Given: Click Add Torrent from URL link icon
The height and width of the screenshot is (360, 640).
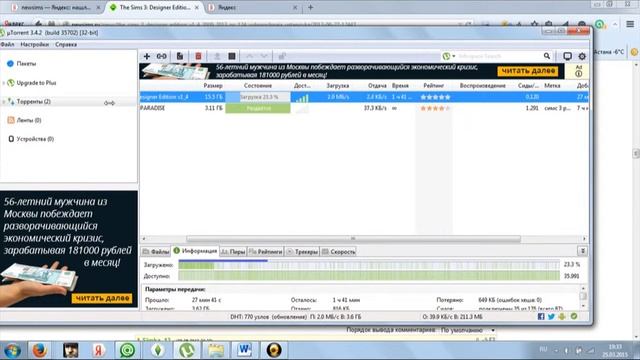Looking at the screenshot, I should (162, 56).
